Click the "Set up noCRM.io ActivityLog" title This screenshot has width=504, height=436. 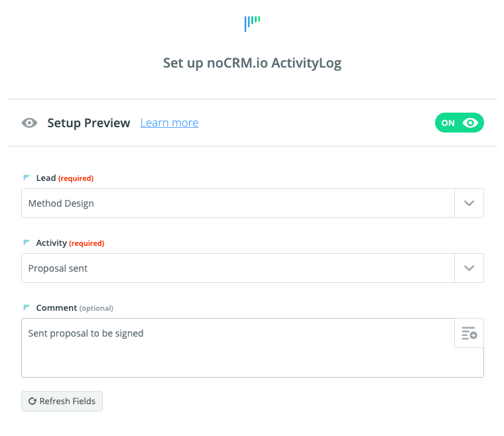(252, 64)
